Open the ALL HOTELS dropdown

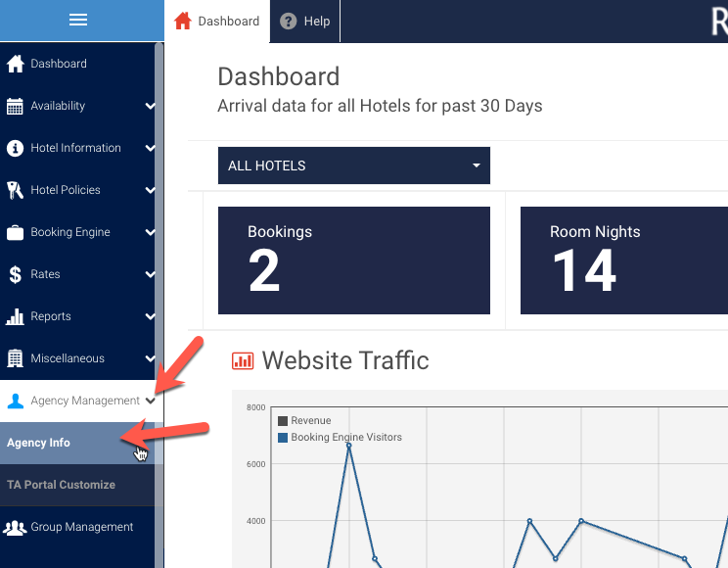click(354, 166)
